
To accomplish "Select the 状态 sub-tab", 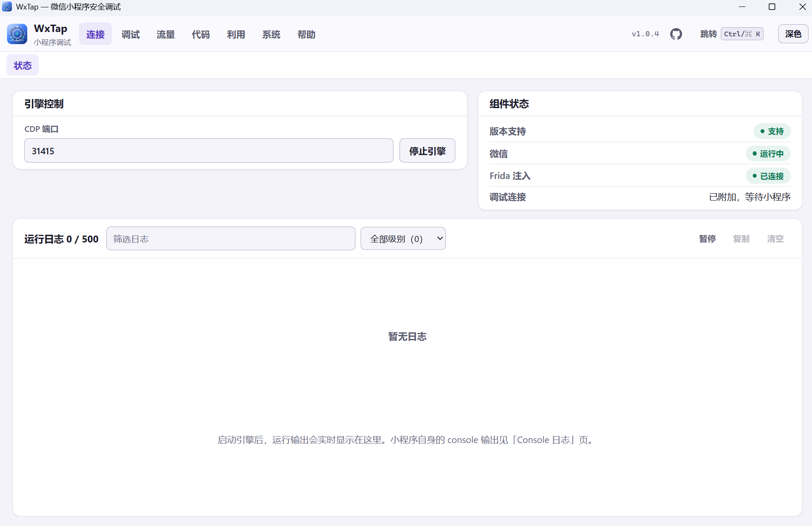I will [x=22, y=65].
